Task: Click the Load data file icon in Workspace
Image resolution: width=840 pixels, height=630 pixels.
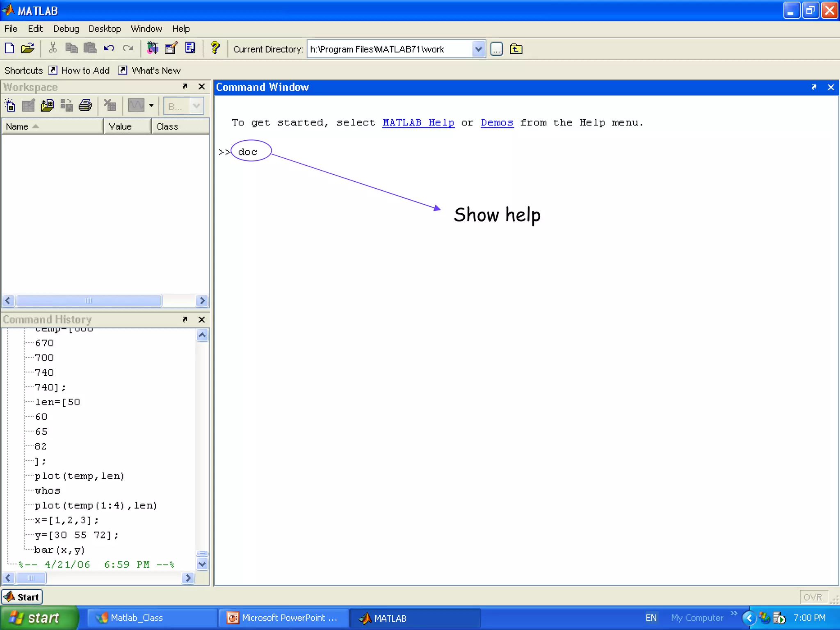Action: click(47, 106)
